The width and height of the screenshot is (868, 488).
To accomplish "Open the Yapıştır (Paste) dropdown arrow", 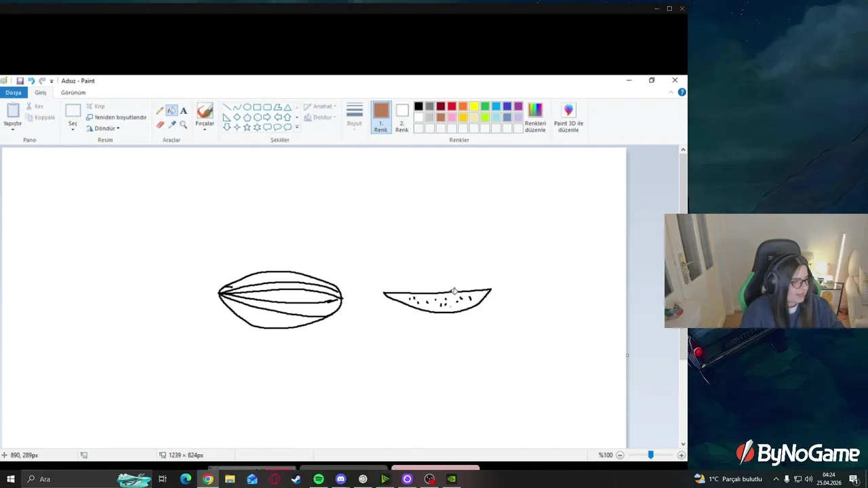I will [x=13, y=129].
